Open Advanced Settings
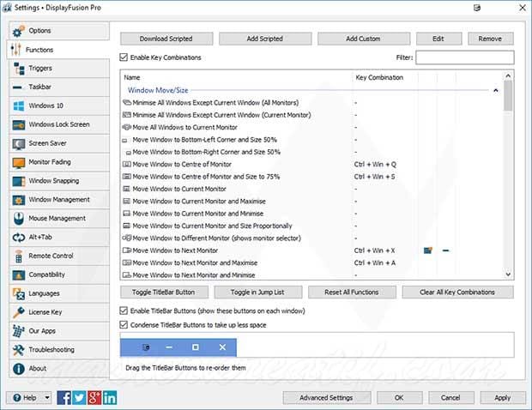 point(327,397)
